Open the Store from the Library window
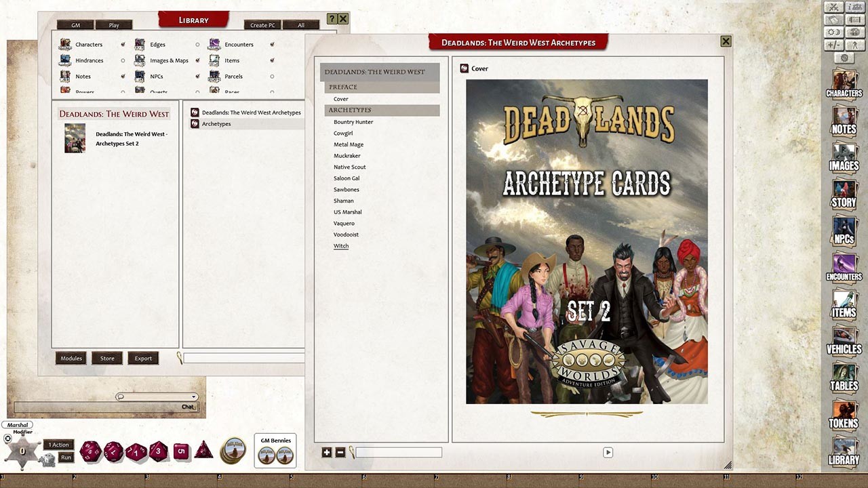Viewport: 868px width, 488px height. point(106,358)
